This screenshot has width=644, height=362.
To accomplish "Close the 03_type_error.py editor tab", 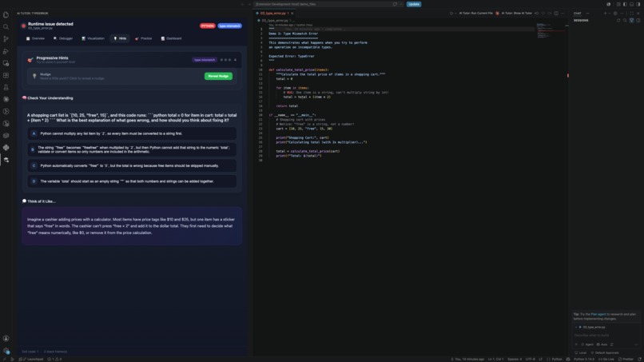I will tap(292, 13).
